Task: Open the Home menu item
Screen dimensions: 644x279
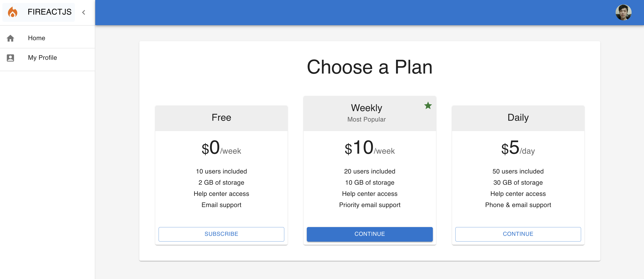Action: (47, 38)
